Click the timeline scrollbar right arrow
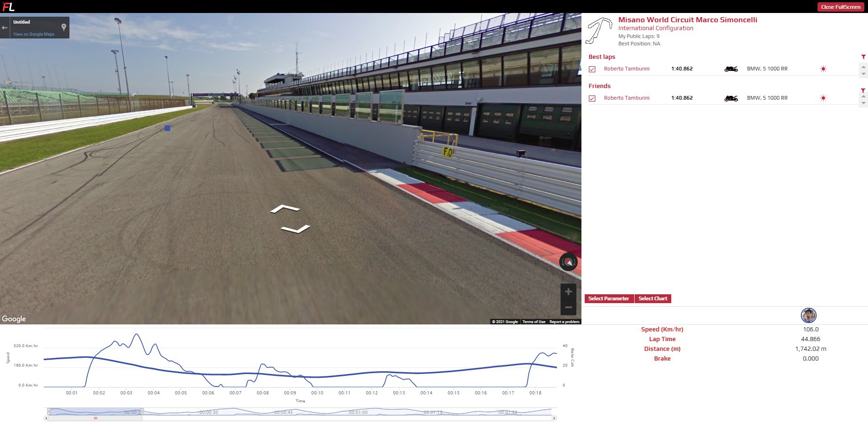Image resolution: width=868 pixels, height=425 pixels. coord(555,418)
